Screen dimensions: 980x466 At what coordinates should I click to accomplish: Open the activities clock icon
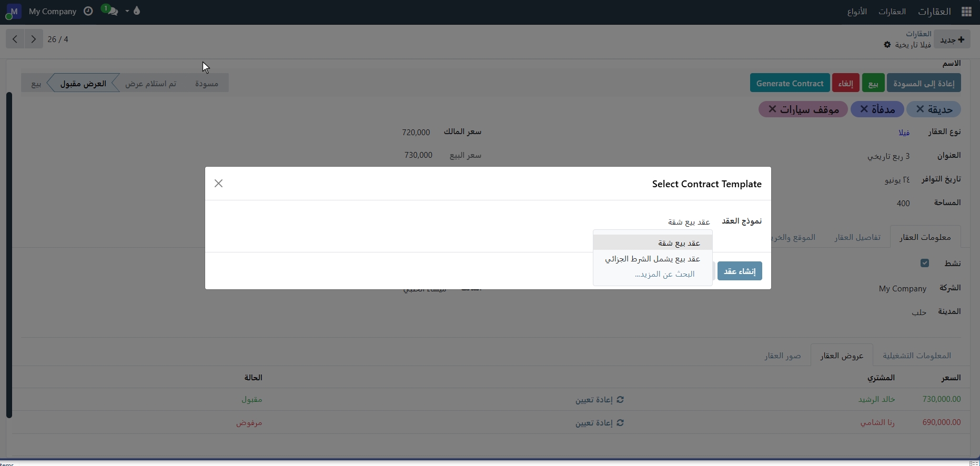click(x=88, y=11)
